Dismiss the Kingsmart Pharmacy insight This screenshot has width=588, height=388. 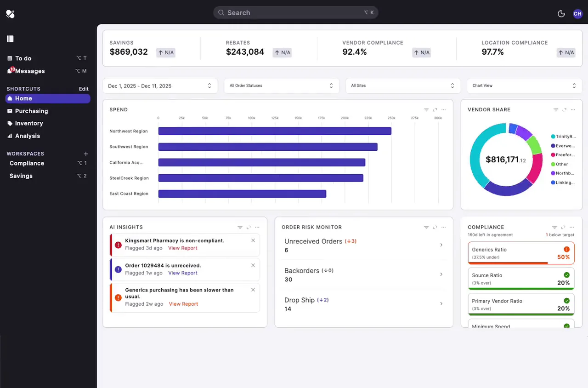click(x=253, y=240)
